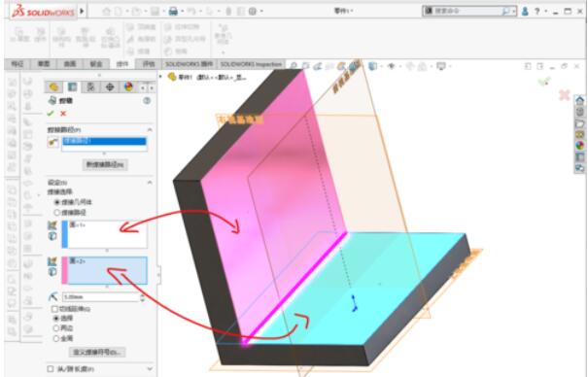Switch to the 草图 tab

pyautogui.click(x=44, y=64)
